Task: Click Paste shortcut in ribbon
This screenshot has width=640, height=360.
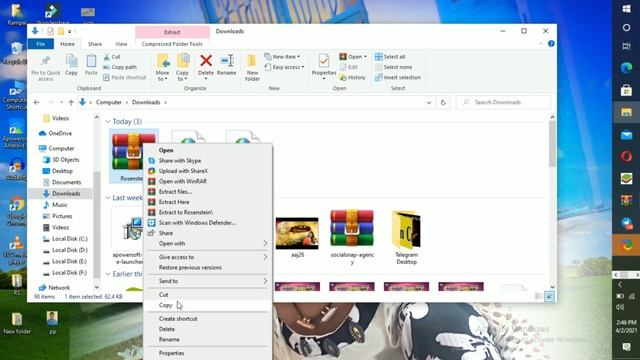Action: [124, 77]
